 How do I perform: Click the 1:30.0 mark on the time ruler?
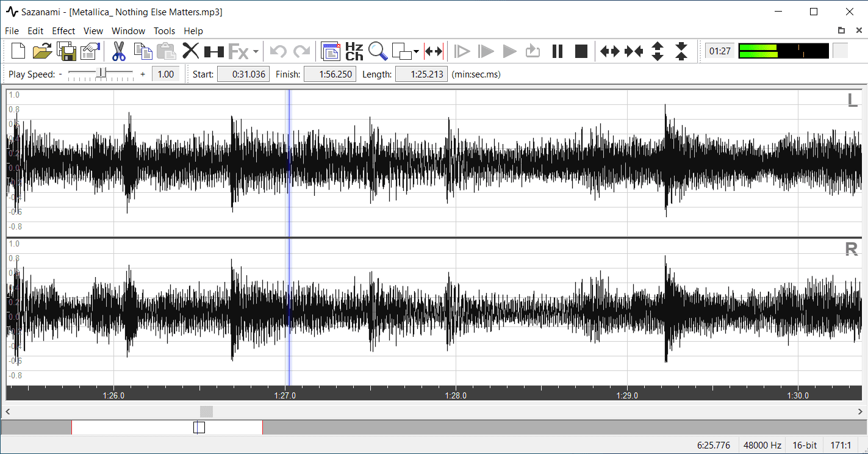798,395
